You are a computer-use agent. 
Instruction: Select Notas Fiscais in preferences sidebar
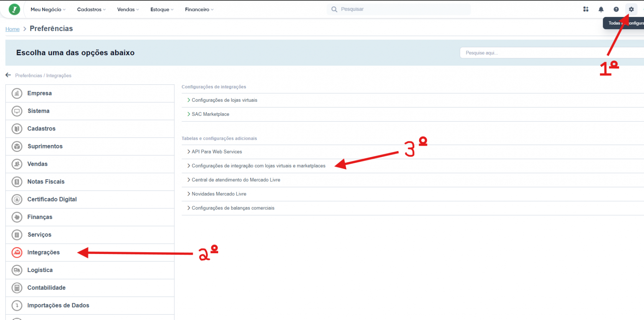46,182
